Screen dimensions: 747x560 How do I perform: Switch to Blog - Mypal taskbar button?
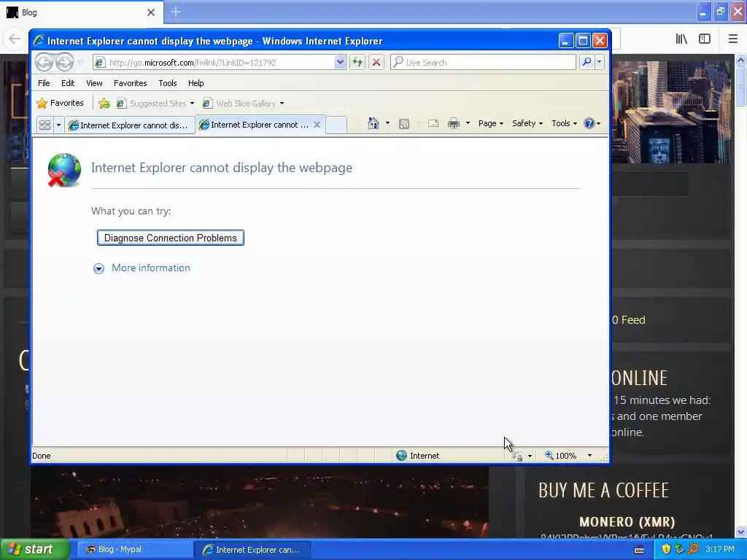(135, 550)
